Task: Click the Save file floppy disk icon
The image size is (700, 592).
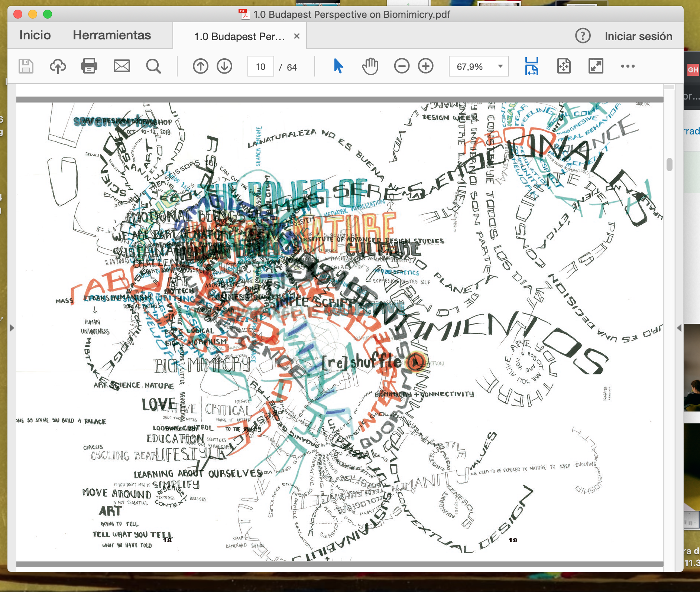Action: 26,66
